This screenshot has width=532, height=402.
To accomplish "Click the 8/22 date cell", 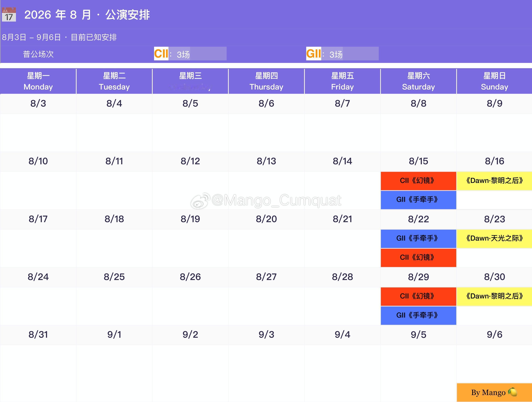I will [418, 219].
